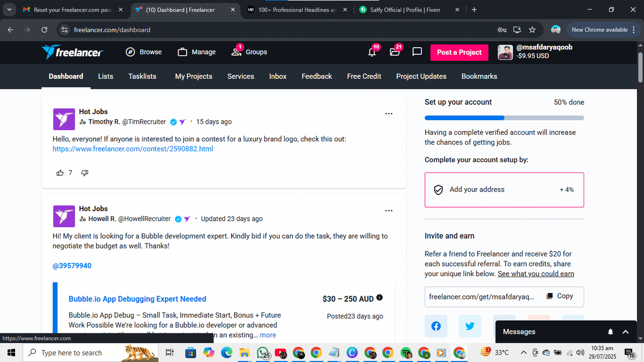This screenshot has height=362, width=644.
Task: Click the See what you could earn link
Action: (x=536, y=274)
